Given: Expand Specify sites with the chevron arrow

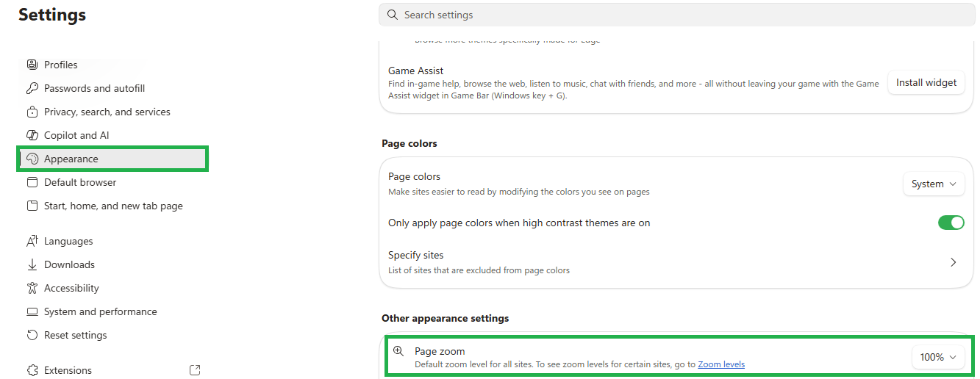Looking at the screenshot, I should (954, 262).
